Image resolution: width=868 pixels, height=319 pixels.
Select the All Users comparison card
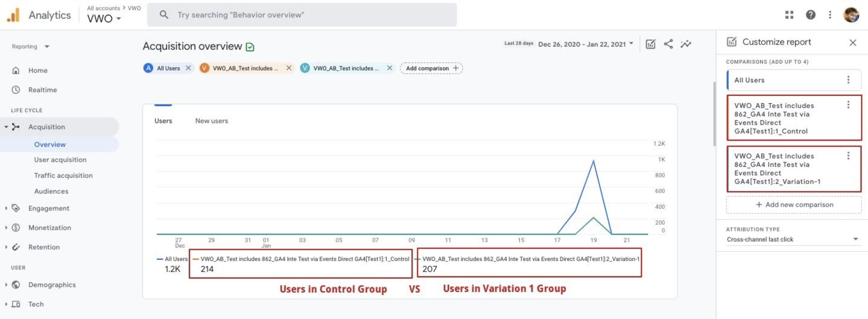click(794, 80)
